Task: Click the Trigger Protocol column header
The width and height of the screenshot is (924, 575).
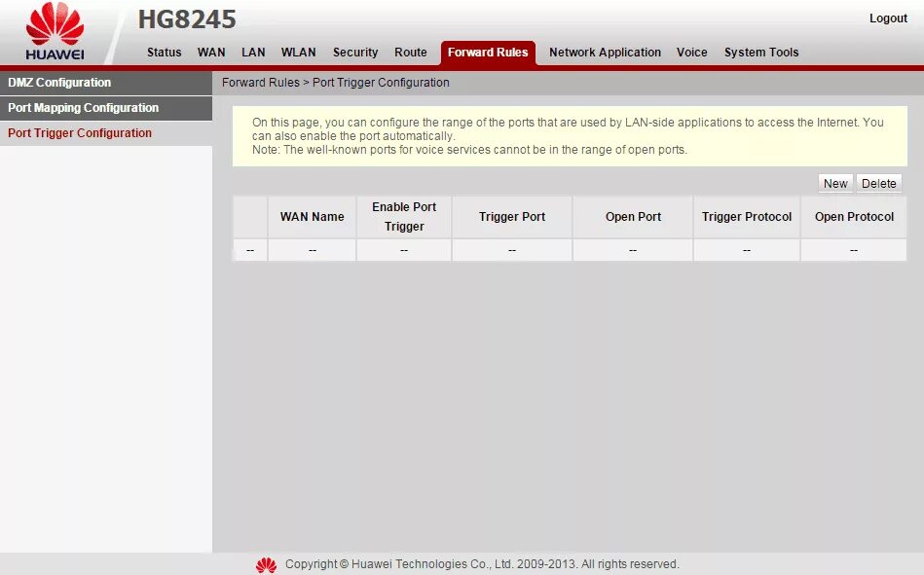Action: pos(747,217)
